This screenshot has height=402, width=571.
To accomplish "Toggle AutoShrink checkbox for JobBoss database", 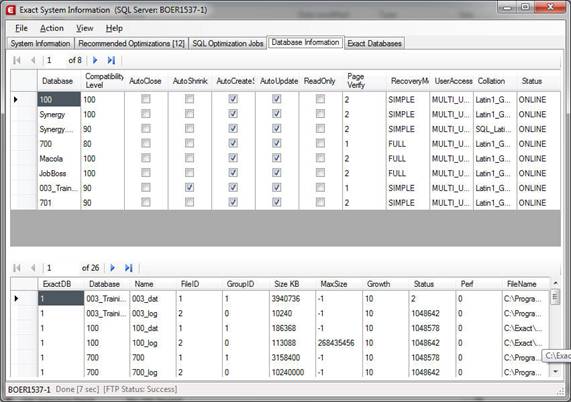I will tap(189, 173).
